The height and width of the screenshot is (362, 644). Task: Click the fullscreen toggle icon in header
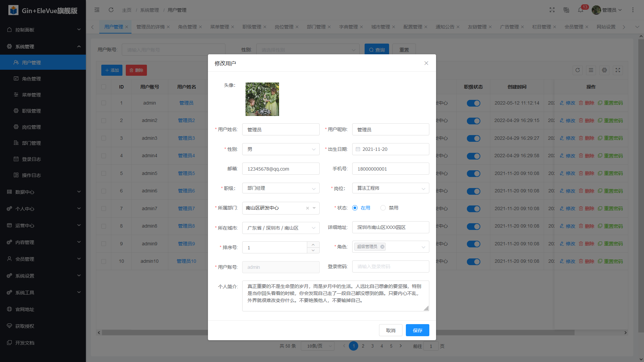tap(552, 10)
